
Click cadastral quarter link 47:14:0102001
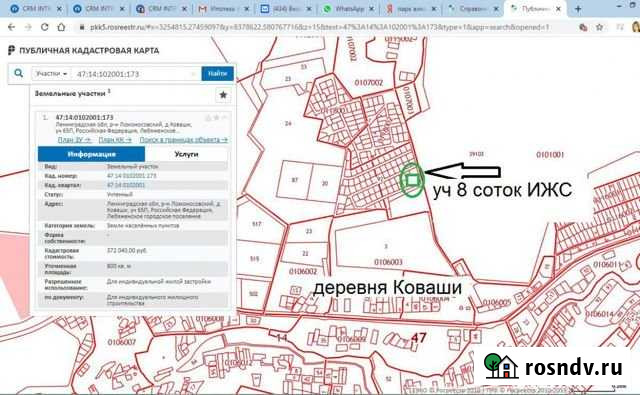[126, 185]
